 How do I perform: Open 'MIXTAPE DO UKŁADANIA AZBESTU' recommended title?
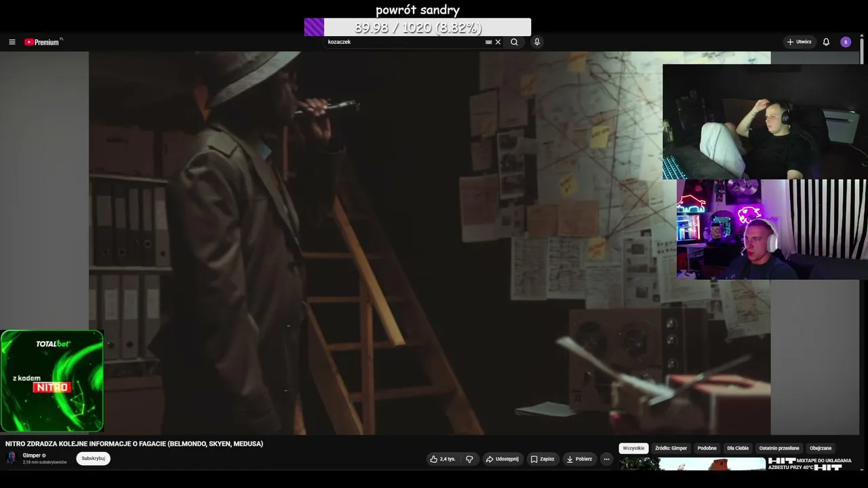pos(810,464)
